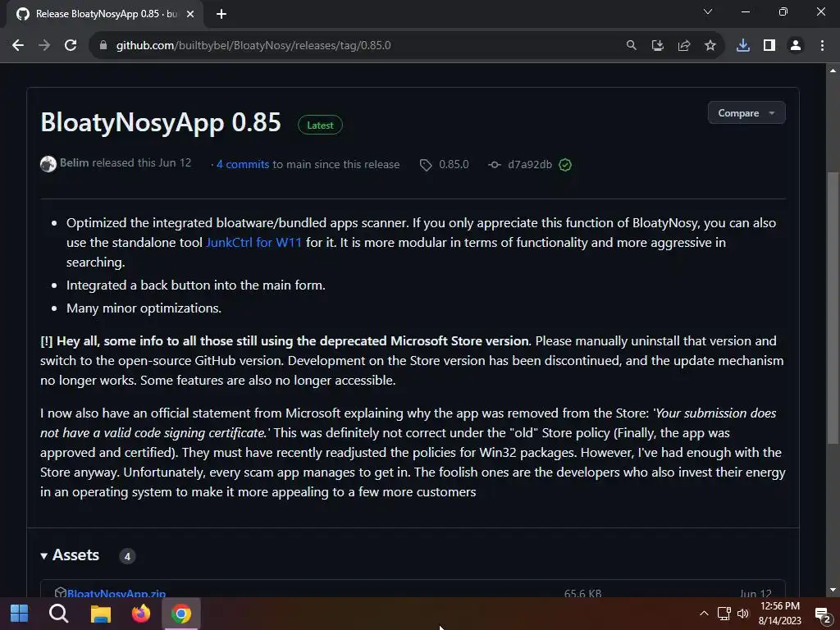
Task: Open Belim's avatar picture
Action: coord(48,164)
